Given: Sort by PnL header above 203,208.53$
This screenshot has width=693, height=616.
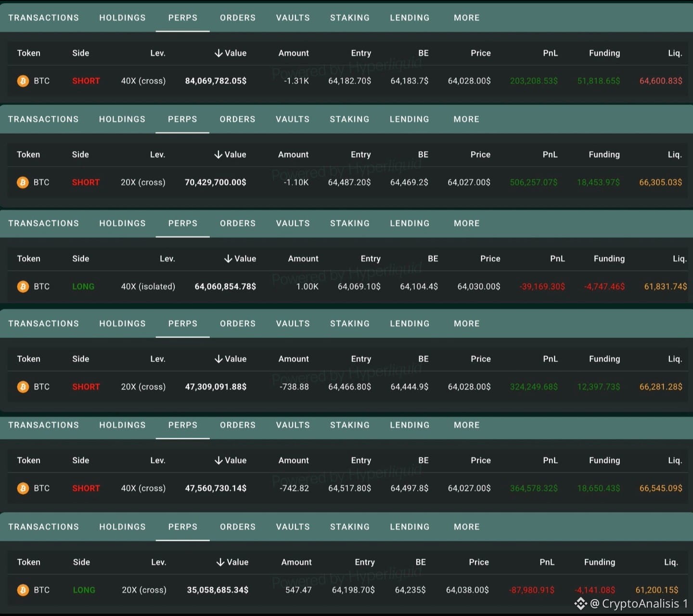Looking at the screenshot, I should coord(550,53).
